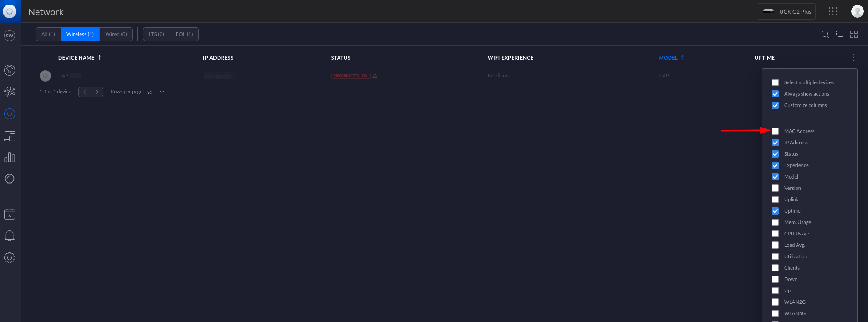This screenshot has height=322, width=868.
Task: Switch to list view layout
Action: coord(839,34)
